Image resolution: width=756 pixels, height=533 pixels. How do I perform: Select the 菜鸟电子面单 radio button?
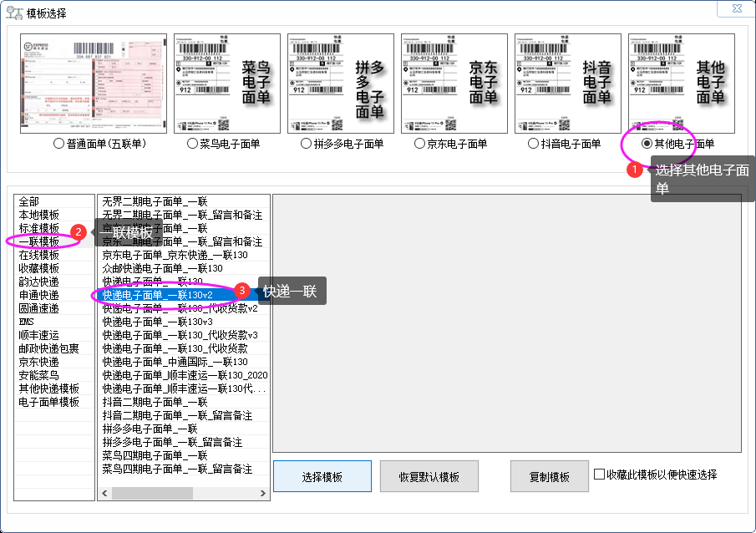pyautogui.click(x=193, y=144)
